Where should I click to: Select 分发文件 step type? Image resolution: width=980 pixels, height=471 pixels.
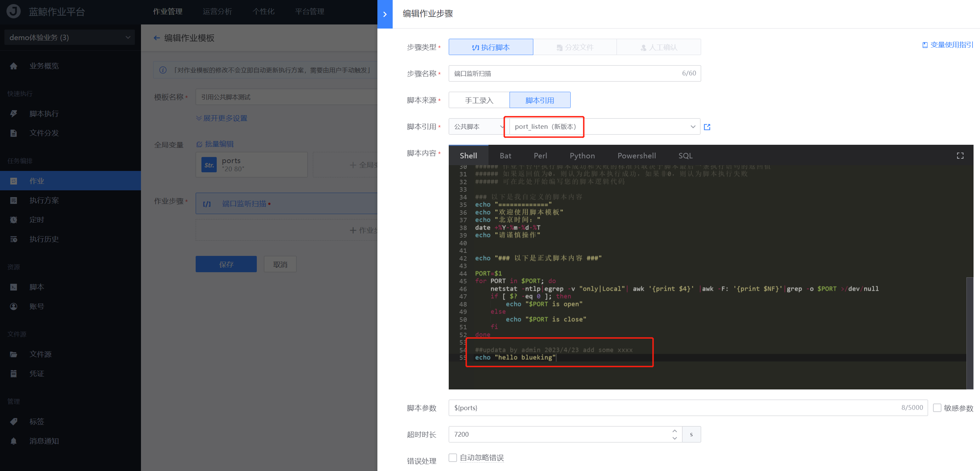point(575,47)
